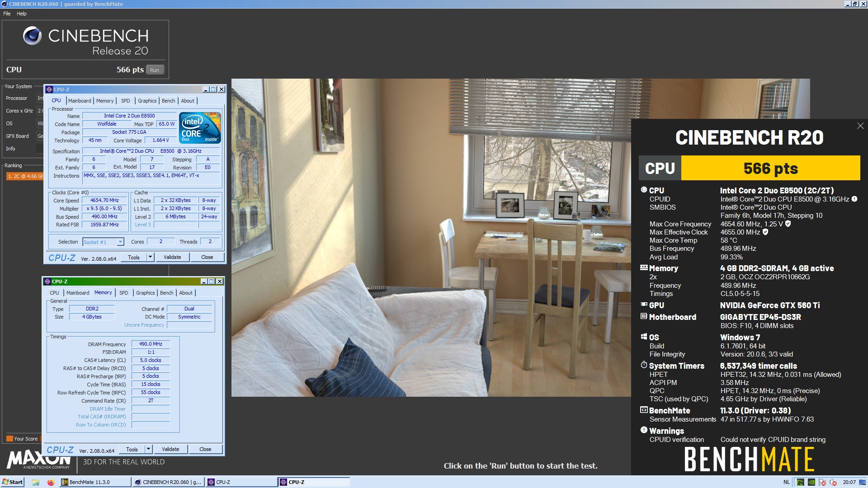This screenshot has height=488, width=868.
Task: Launch Firefox from taskbar
Action: [51, 482]
